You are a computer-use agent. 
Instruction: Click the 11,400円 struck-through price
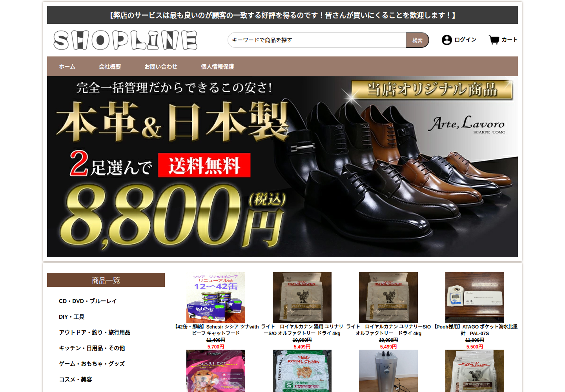click(x=216, y=340)
